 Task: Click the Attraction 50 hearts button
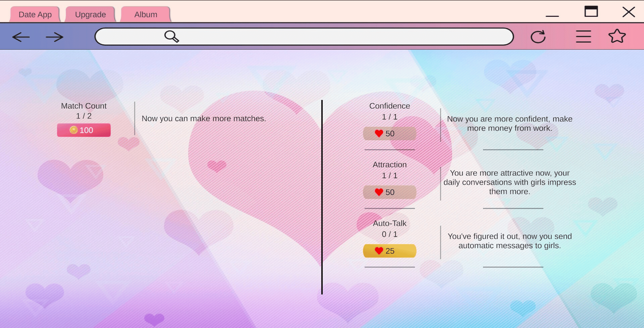pos(389,192)
